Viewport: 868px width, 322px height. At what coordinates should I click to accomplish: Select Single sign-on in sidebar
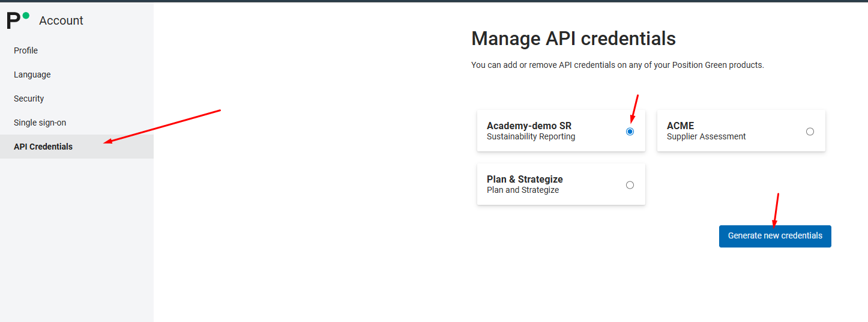tap(77, 123)
